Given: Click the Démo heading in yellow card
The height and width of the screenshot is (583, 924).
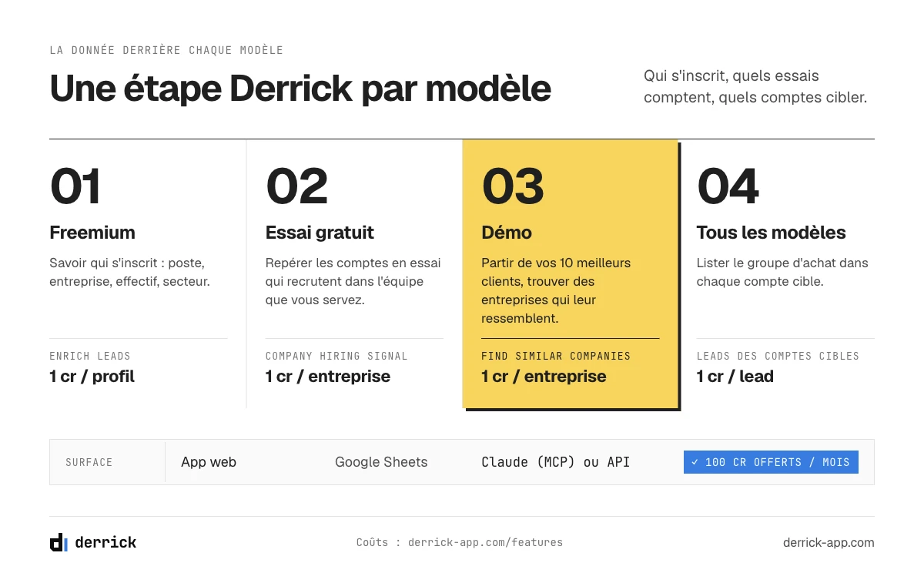Looking at the screenshot, I should 507,233.
